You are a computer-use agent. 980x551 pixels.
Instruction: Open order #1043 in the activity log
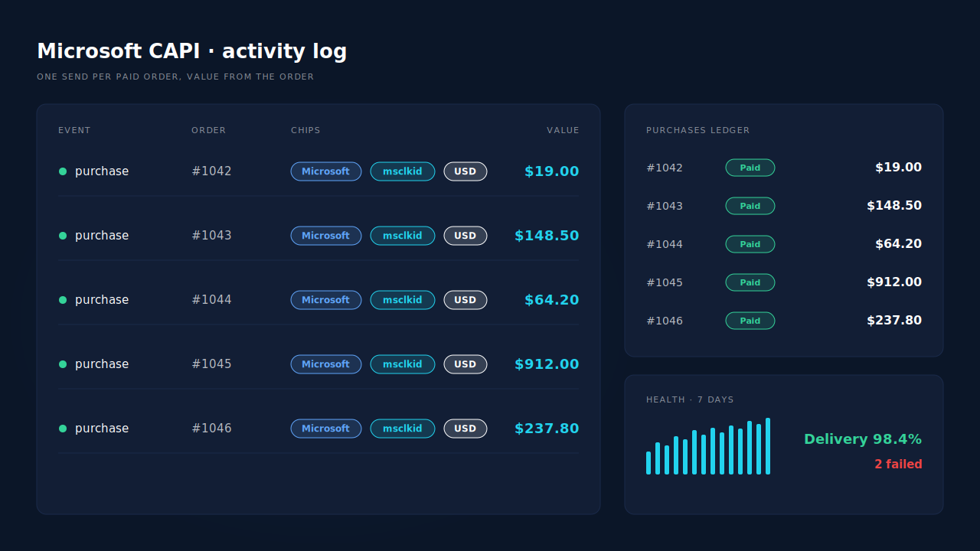point(211,236)
